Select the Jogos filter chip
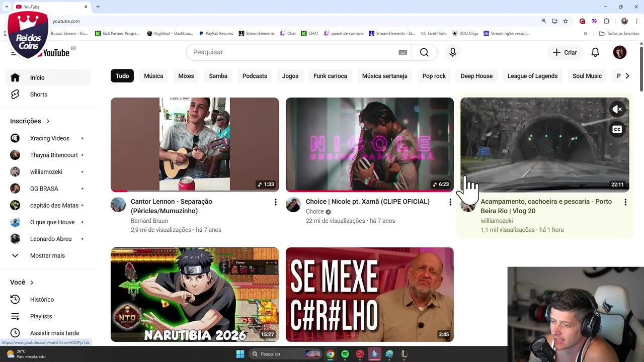This screenshot has width=644, height=362. [290, 76]
